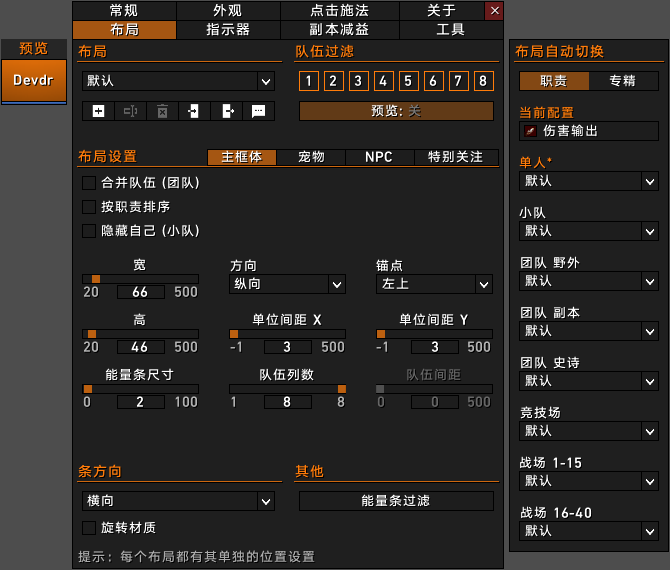This screenshot has width=670, height=570.
Task: Check the 按职责排序 option
Action: (x=88, y=207)
